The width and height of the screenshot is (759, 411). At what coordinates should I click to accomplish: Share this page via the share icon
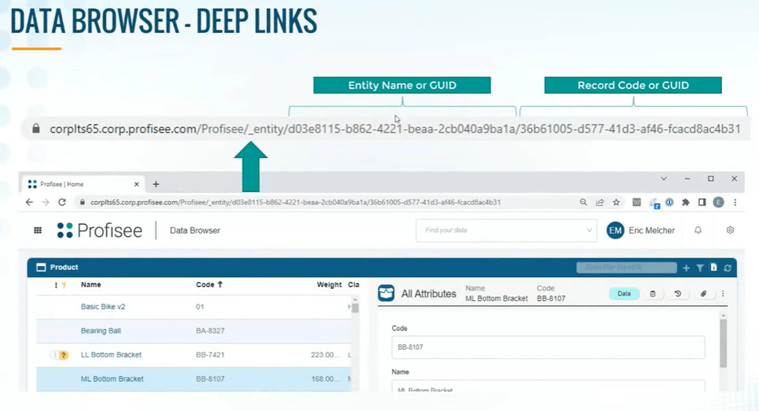tap(600, 202)
